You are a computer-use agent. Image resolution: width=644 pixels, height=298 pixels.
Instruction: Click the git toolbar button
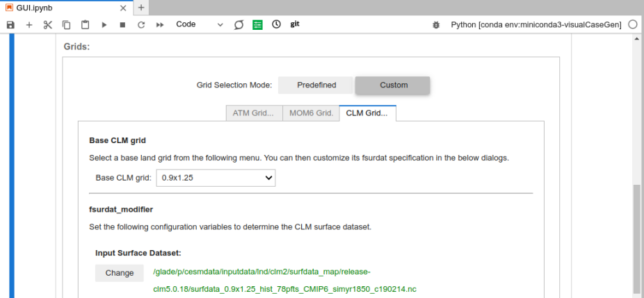click(x=295, y=24)
